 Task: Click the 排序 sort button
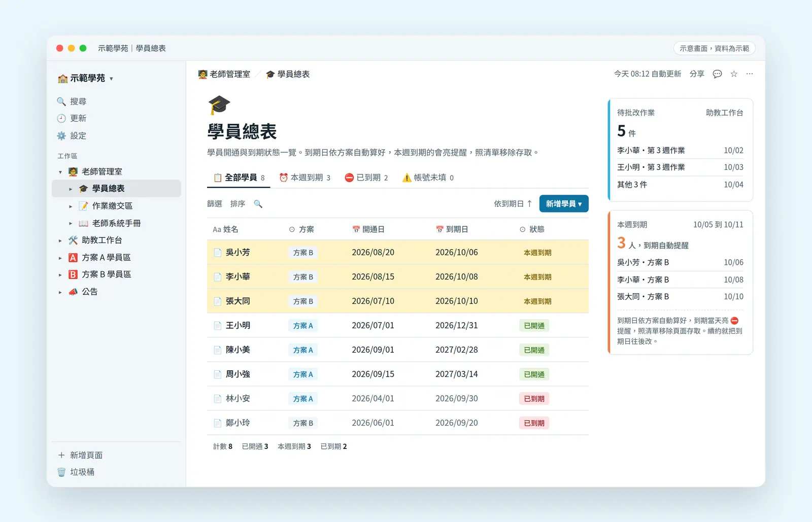point(238,204)
